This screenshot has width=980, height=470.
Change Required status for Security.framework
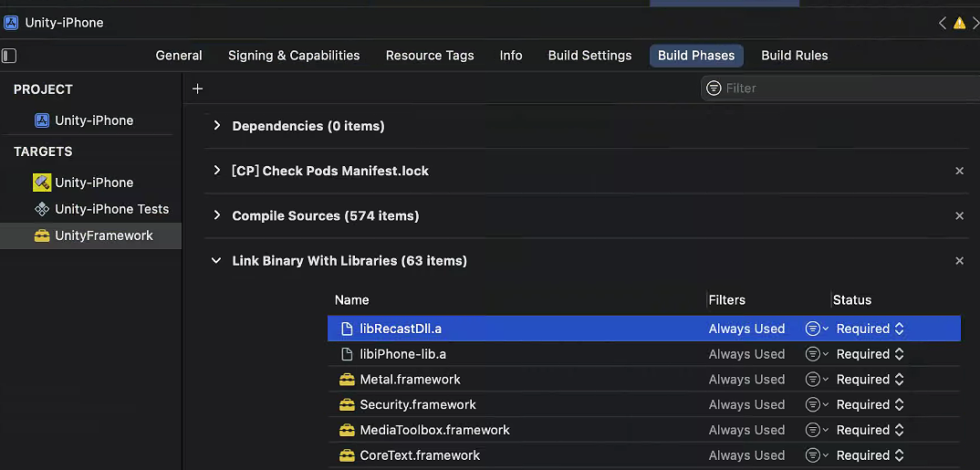coord(870,404)
